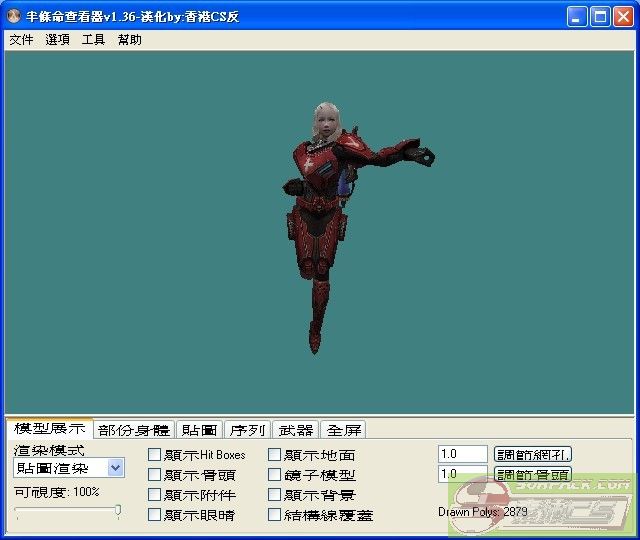Switch to the 部份身體 tab

[134, 430]
